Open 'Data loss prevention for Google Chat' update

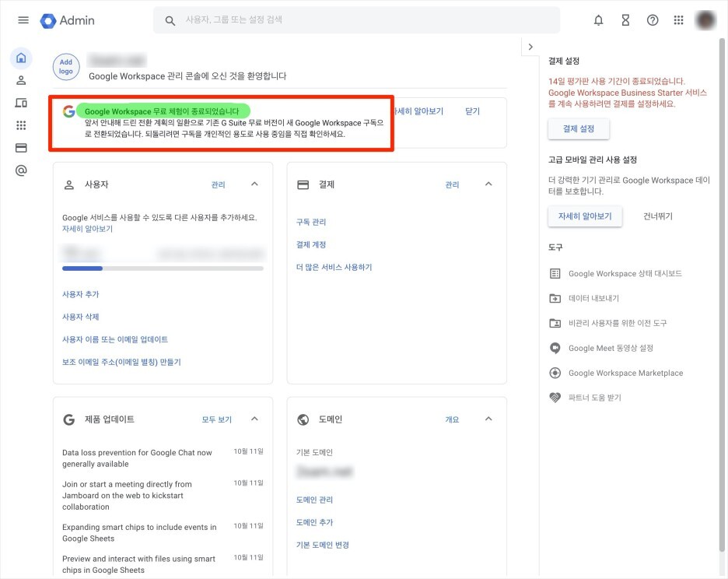(137, 458)
